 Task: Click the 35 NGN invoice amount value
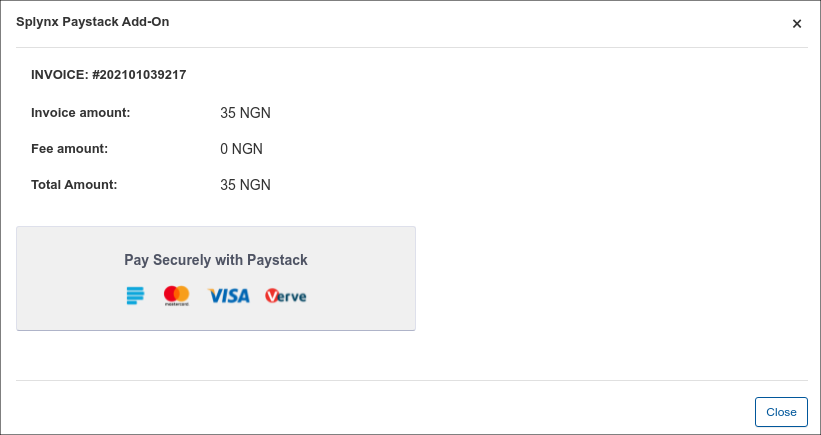click(x=246, y=113)
